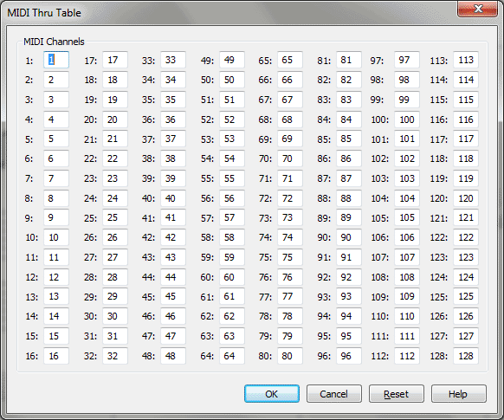Reset the MIDI channel mappings
Image resolution: width=504 pixels, height=420 pixels.
(397, 394)
